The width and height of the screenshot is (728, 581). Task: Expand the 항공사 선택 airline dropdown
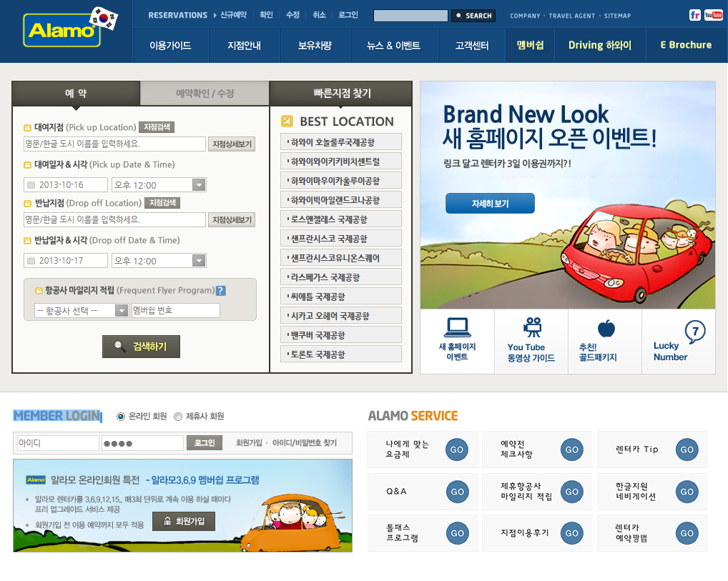click(x=82, y=310)
